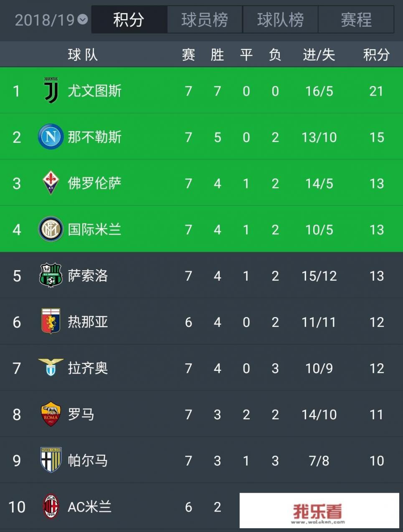Open the 2018/19 season dropdown
Viewport: 403px width, 532px height.
tap(51, 20)
